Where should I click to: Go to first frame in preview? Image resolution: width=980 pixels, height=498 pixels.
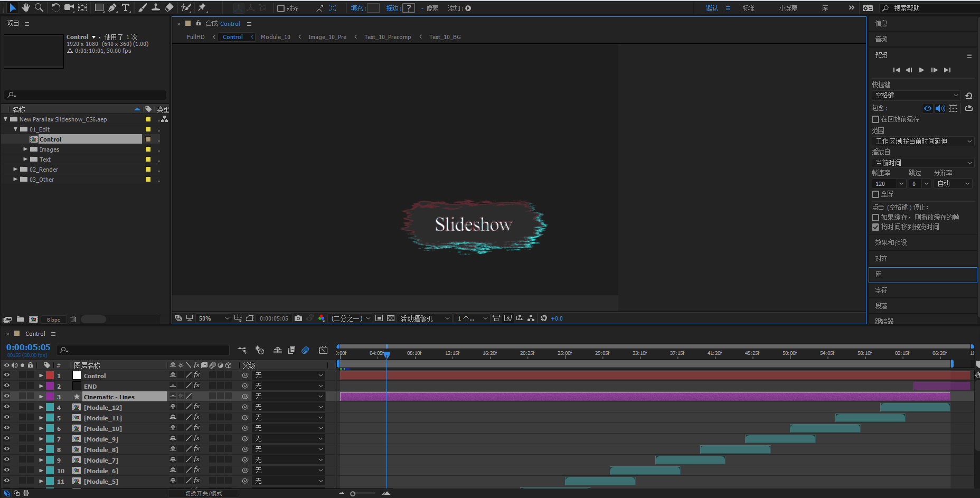click(896, 70)
